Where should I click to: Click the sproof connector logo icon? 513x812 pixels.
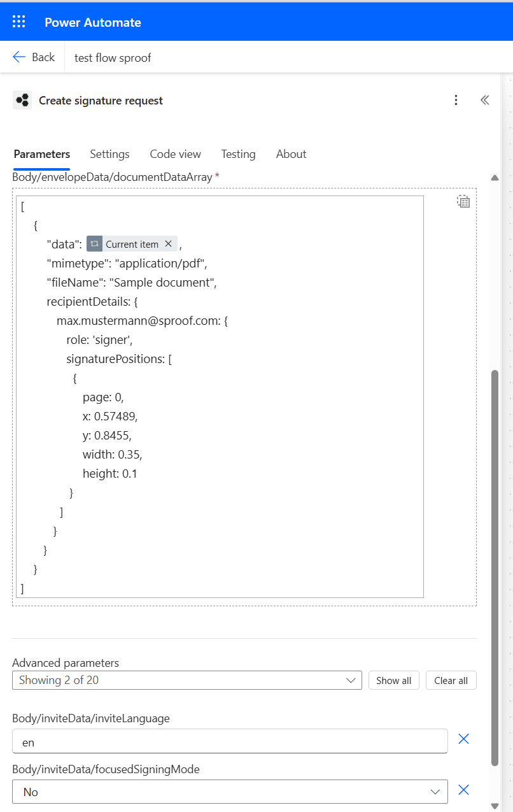(x=22, y=100)
